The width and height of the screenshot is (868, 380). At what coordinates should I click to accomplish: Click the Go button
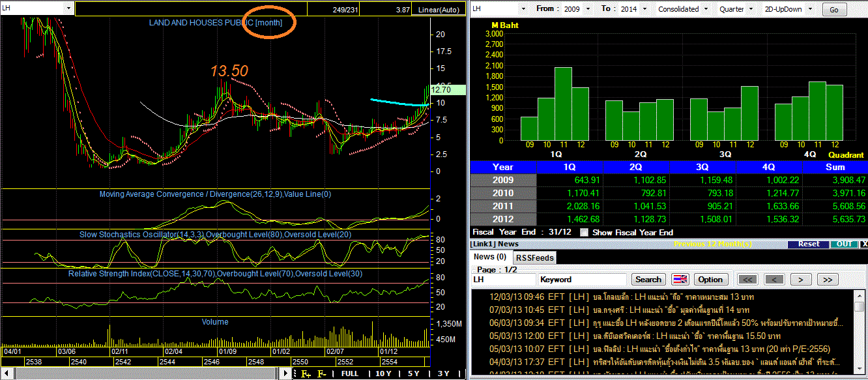point(834,10)
